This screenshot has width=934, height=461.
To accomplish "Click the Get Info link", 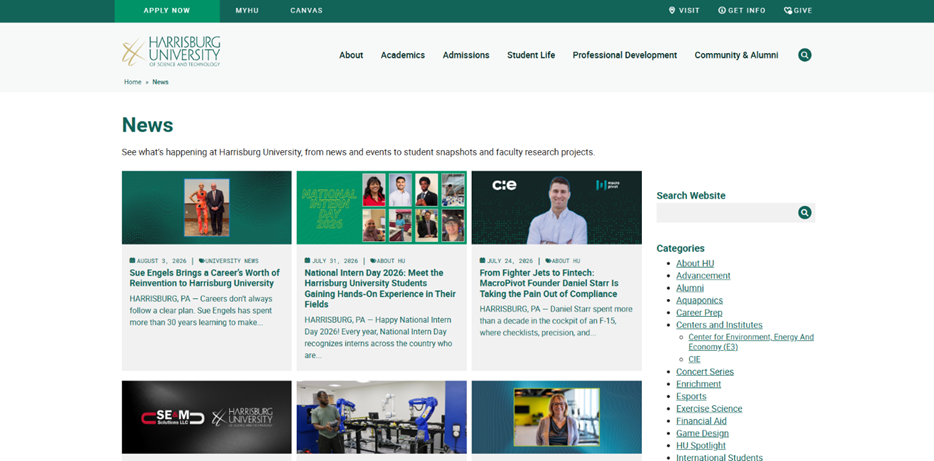I will tap(742, 11).
